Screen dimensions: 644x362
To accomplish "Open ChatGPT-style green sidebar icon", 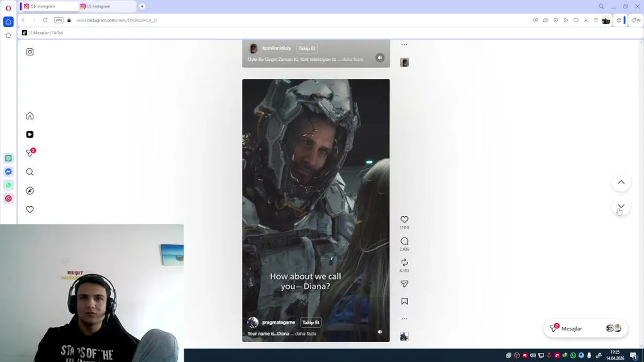I will coord(8,158).
